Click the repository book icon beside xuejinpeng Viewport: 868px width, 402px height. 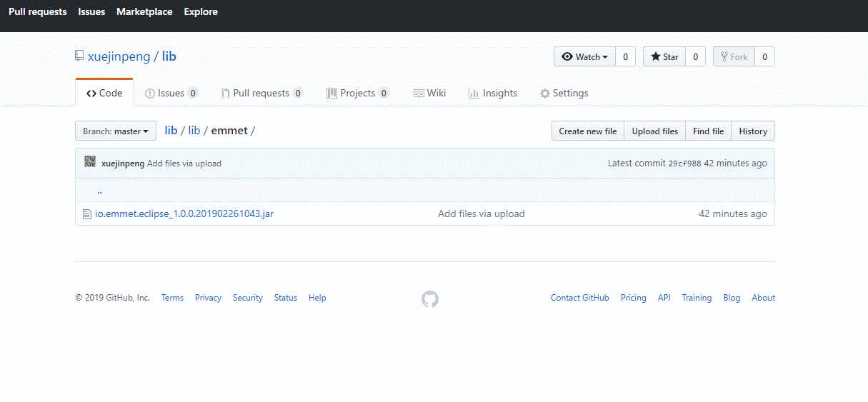point(79,56)
